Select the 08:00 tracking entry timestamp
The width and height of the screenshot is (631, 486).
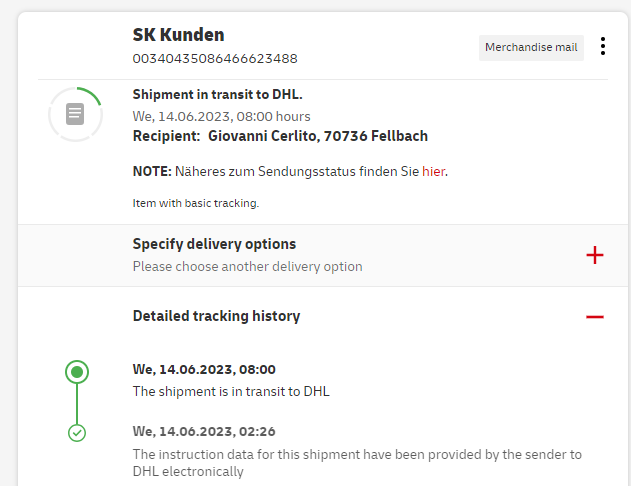pyautogui.click(x=204, y=369)
